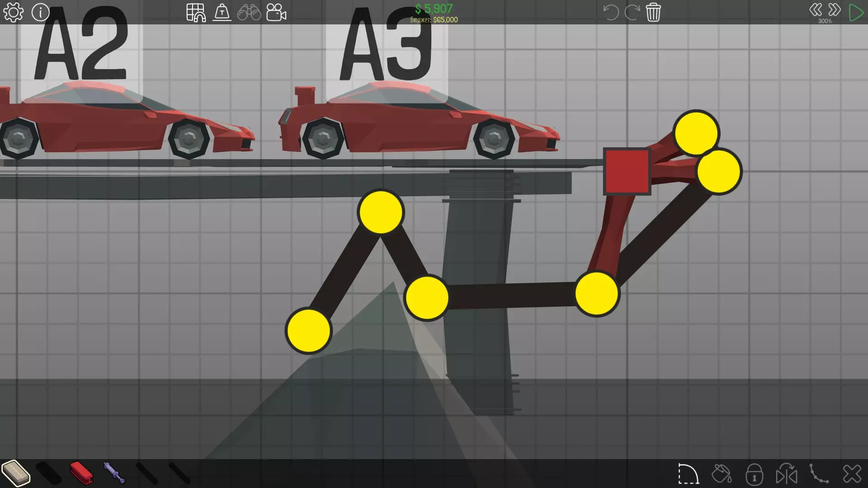Toggle the lock selection tool
The height and width of the screenshot is (488, 868).
click(x=754, y=474)
